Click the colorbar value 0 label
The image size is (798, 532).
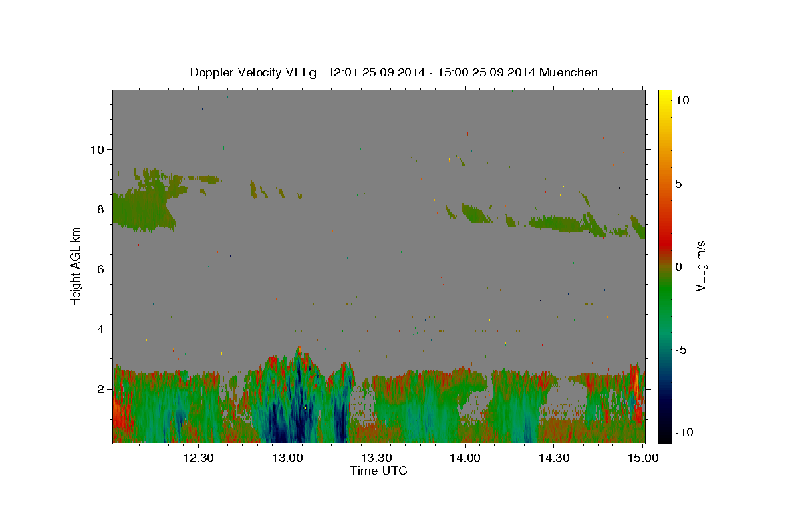[x=678, y=267]
